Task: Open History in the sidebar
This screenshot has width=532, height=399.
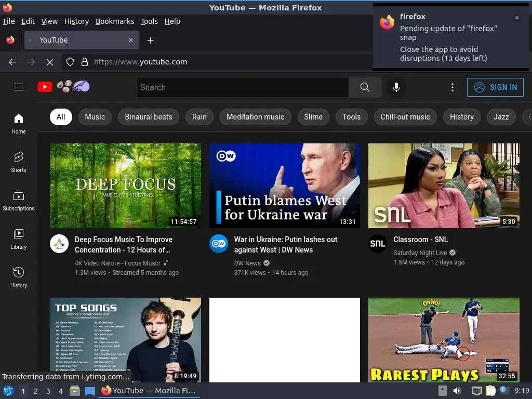Action: click(x=19, y=277)
